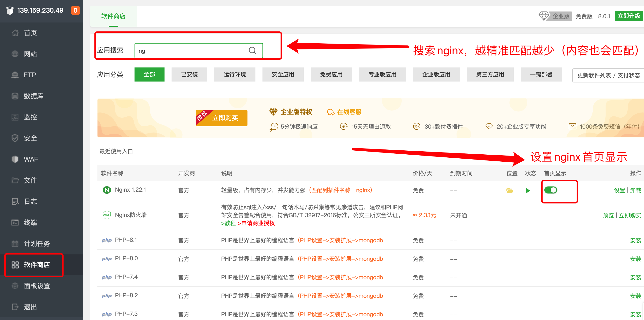Select the 免费应用 category
644x320 pixels.
point(331,74)
